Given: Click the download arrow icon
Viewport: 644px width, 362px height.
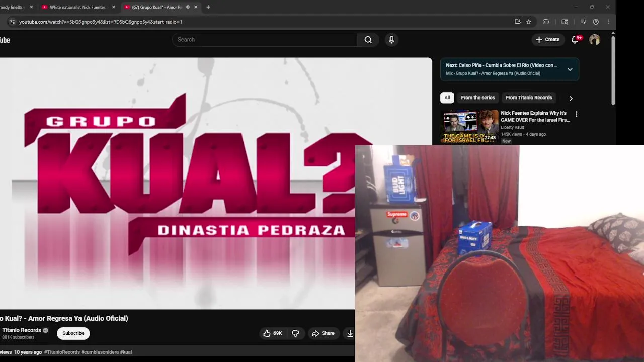Looking at the screenshot, I should tap(350, 333).
